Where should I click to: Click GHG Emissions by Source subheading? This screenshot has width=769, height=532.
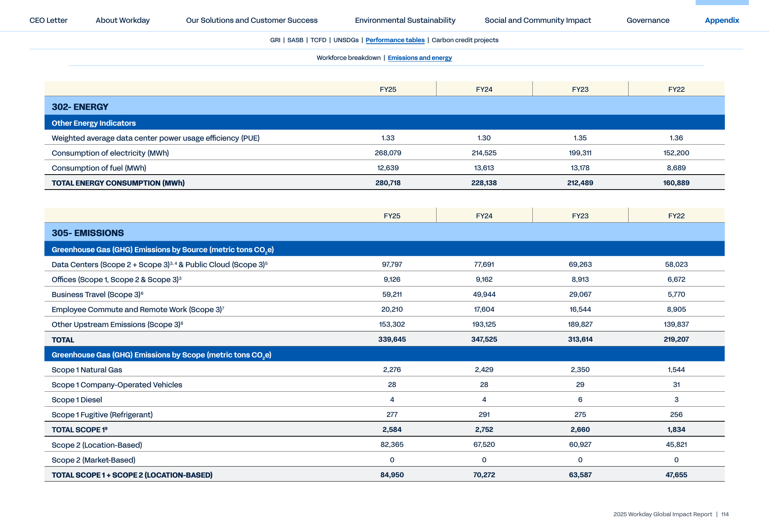pos(163,250)
